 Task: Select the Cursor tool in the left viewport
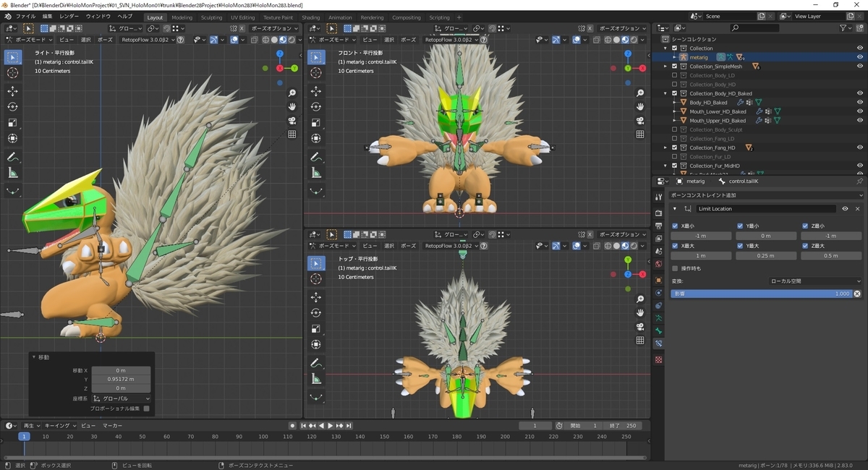pyautogui.click(x=13, y=72)
